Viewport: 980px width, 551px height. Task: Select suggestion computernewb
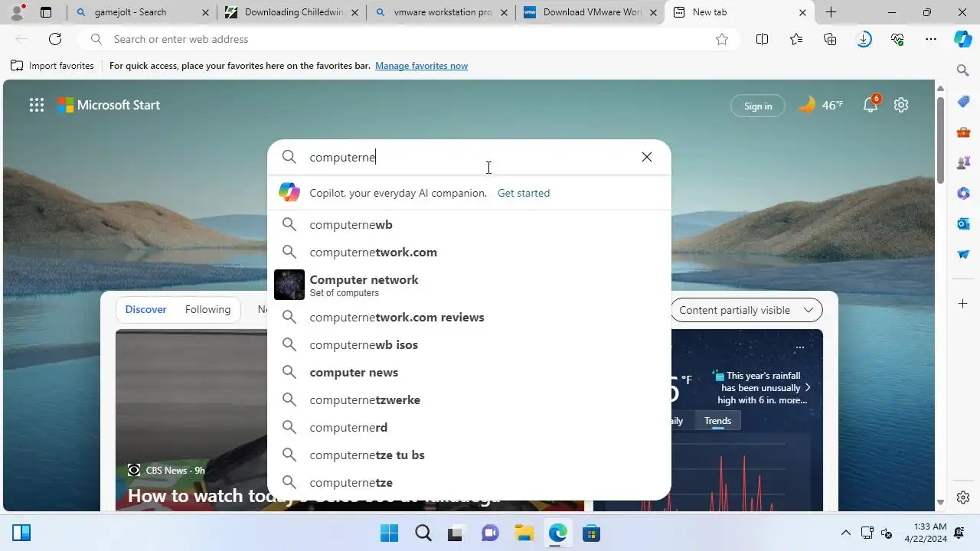(x=469, y=224)
